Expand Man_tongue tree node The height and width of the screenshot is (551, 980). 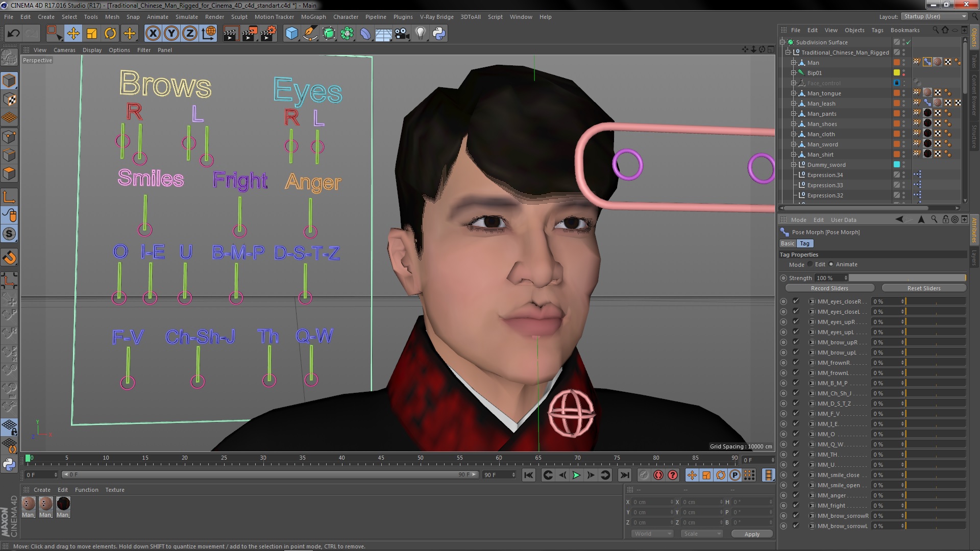[x=794, y=93]
